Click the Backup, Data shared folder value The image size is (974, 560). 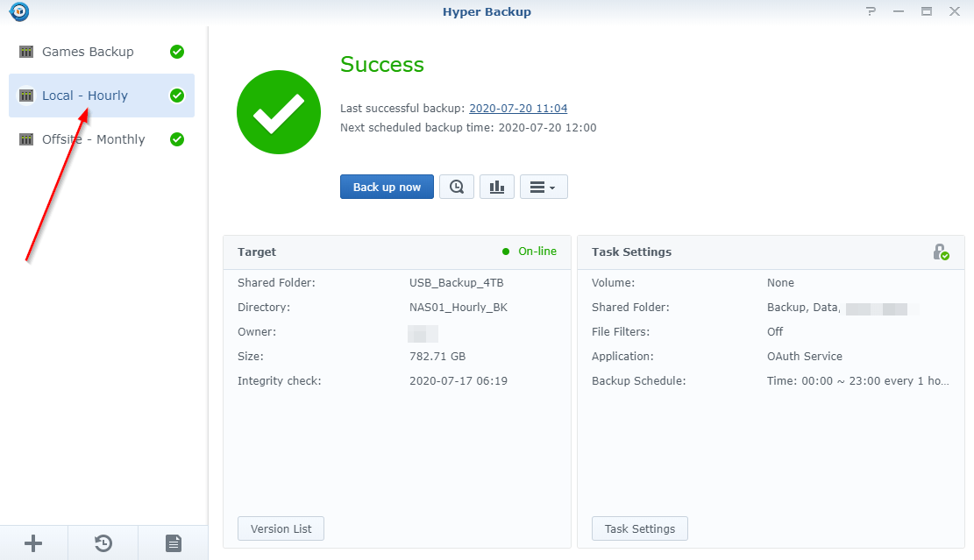[x=804, y=308]
